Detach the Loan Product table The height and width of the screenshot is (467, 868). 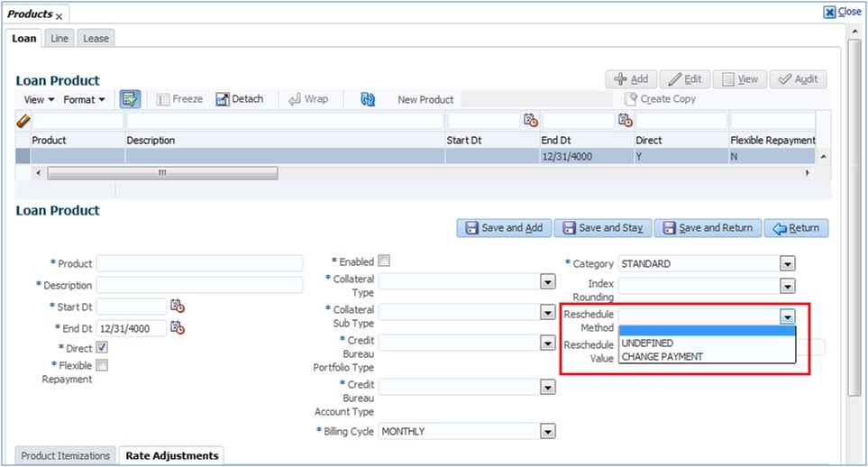tap(239, 99)
